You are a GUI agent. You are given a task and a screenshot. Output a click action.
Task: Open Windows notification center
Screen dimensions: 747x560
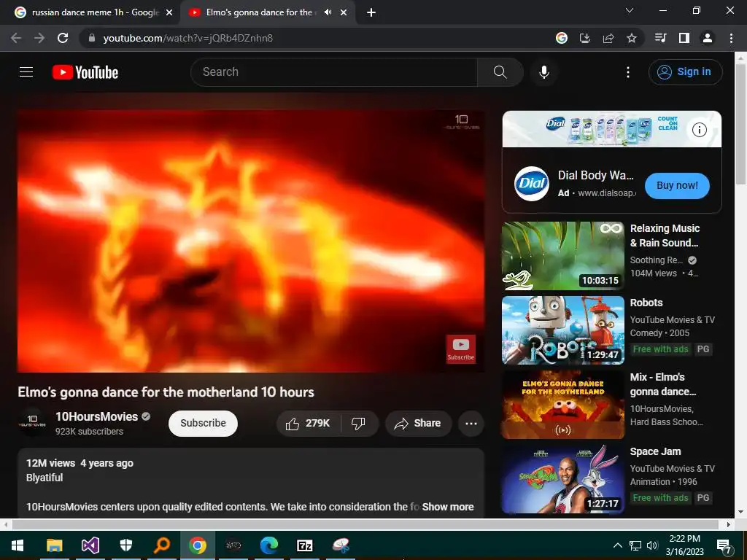pyautogui.click(x=724, y=545)
